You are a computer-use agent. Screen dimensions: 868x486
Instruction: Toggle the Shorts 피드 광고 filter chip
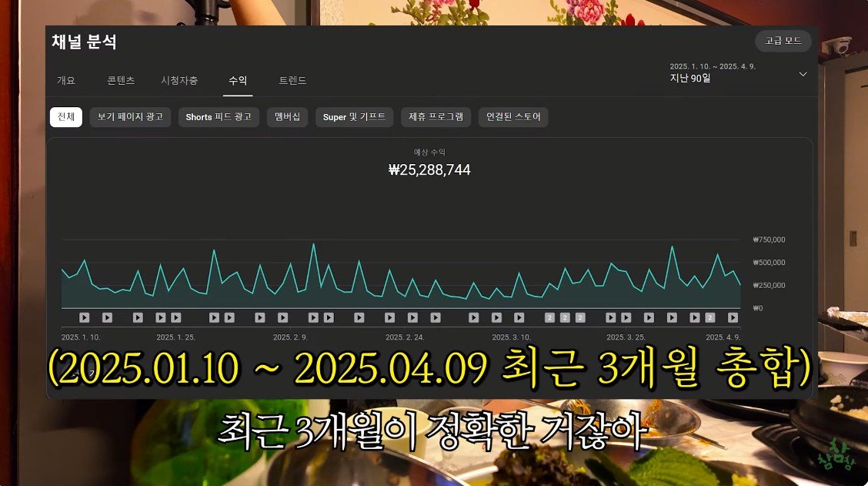[x=219, y=117]
